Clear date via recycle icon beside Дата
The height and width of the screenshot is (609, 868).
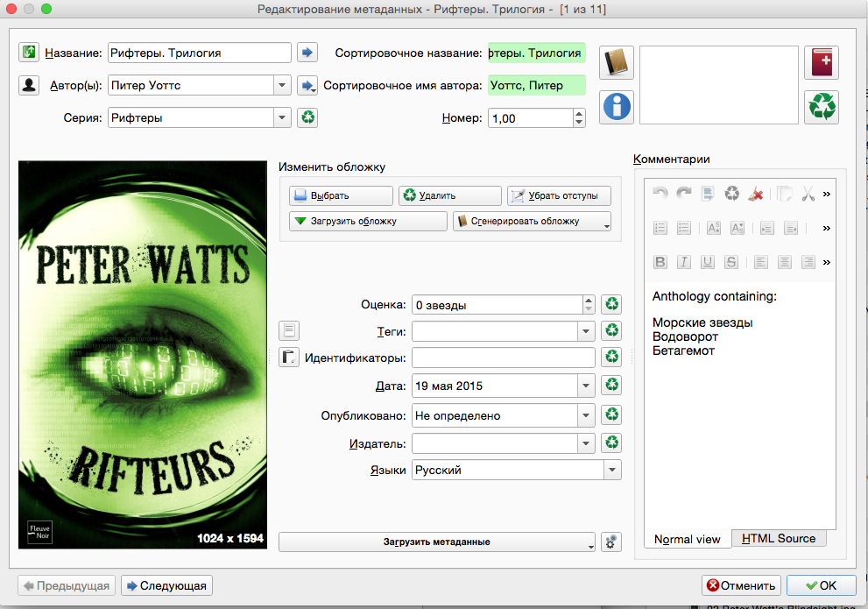tap(611, 385)
